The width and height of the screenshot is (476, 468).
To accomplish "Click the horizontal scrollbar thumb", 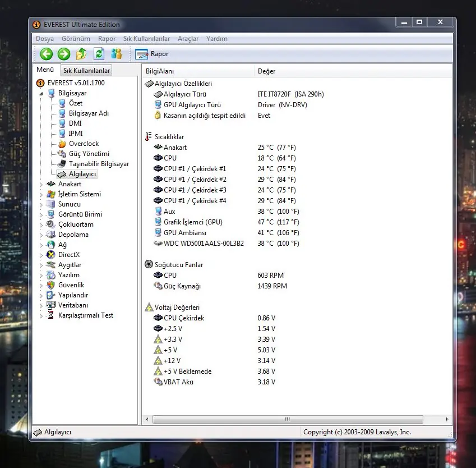I will (x=288, y=419).
